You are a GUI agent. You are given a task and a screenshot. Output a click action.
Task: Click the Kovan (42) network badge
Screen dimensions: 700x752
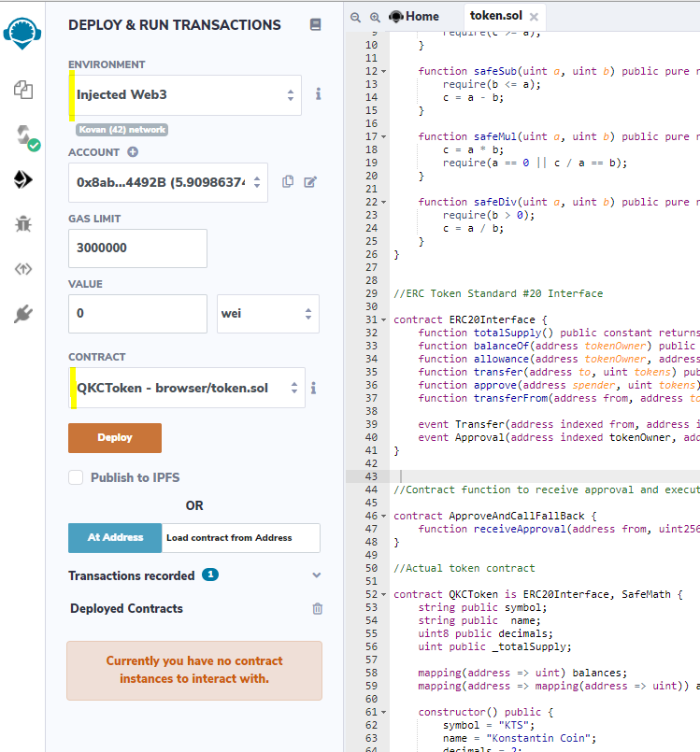[x=121, y=130]
